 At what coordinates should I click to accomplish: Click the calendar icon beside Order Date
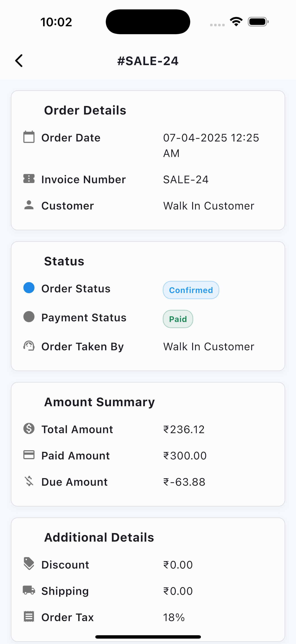pyautogui.click(x=29, y=137)
